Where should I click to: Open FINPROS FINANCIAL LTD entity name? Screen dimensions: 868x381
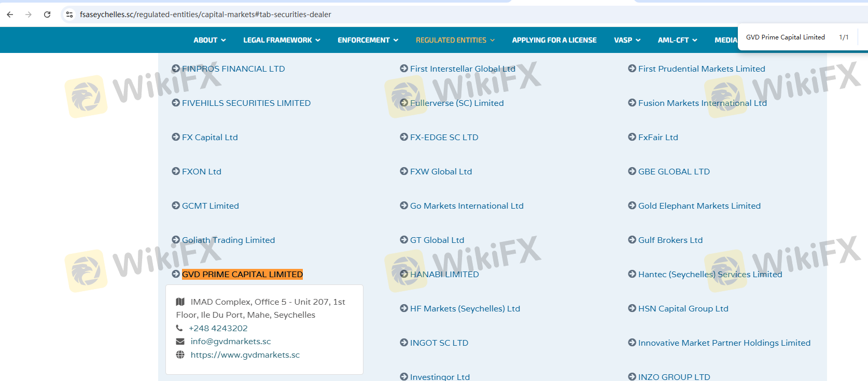coord(233,69)
